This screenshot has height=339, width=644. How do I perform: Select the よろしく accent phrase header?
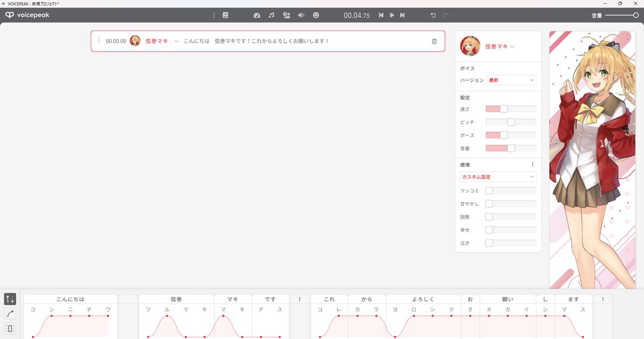pos(423,299)
